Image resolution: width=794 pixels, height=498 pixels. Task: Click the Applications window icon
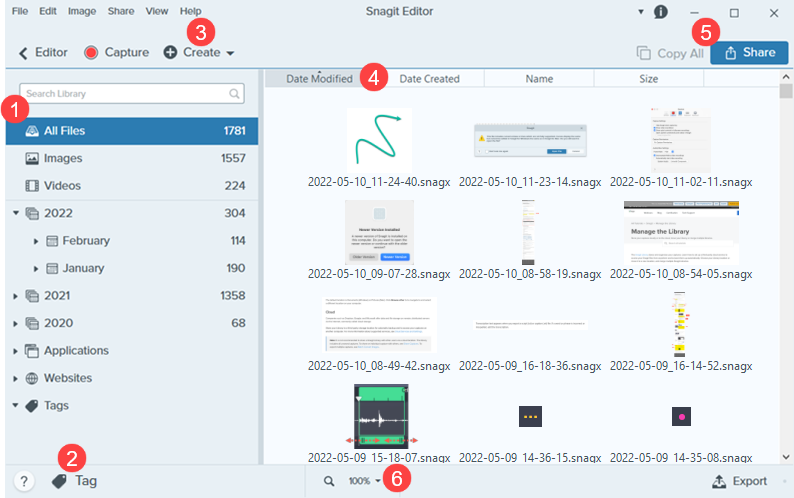click(32, 351)
